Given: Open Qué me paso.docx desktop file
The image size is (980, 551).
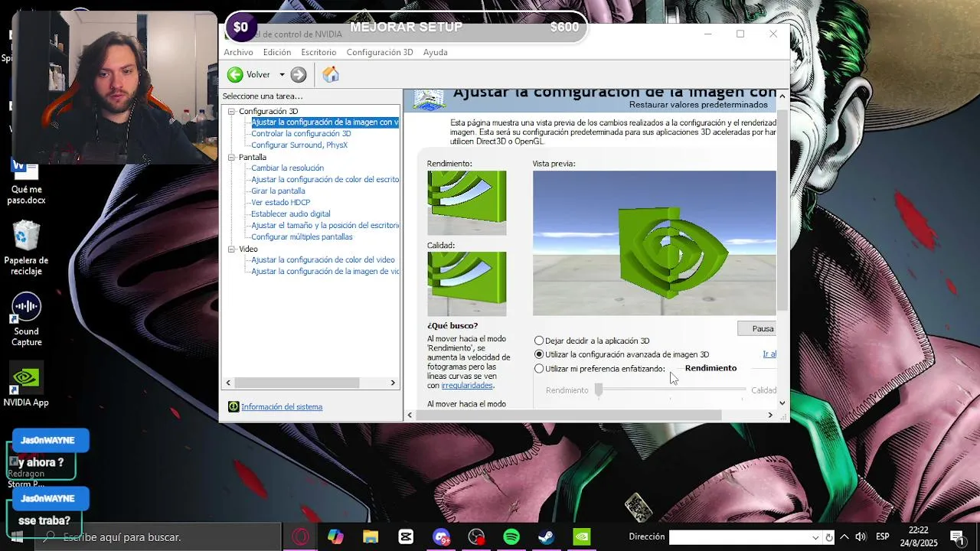Looking at the screenshot, I should tap(26, 181).
